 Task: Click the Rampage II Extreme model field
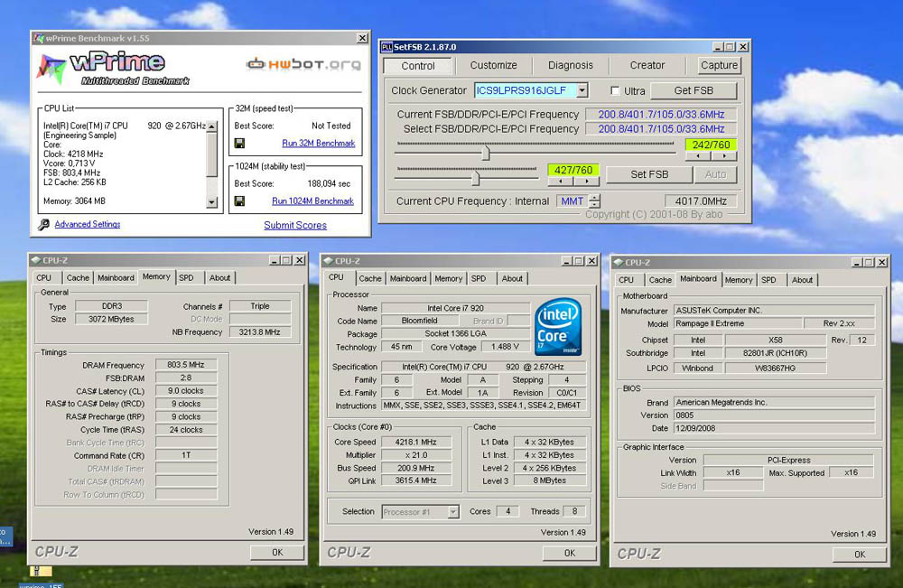[738, 323]
